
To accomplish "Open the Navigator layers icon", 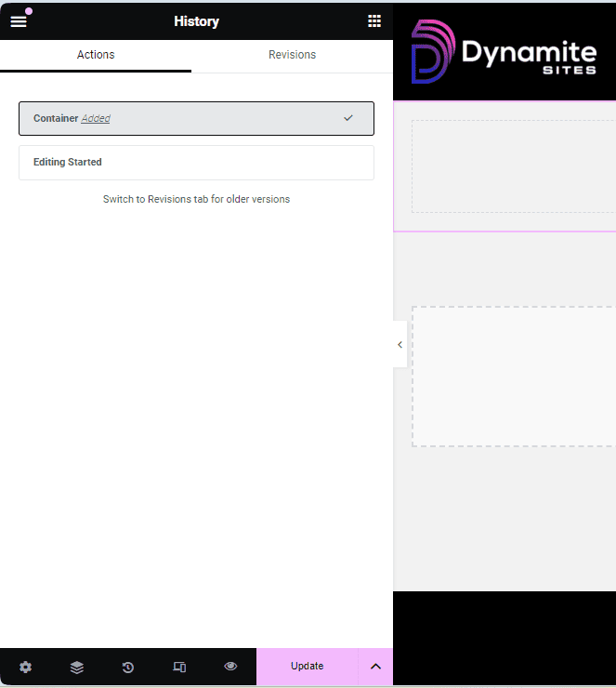I will point(77,667).
